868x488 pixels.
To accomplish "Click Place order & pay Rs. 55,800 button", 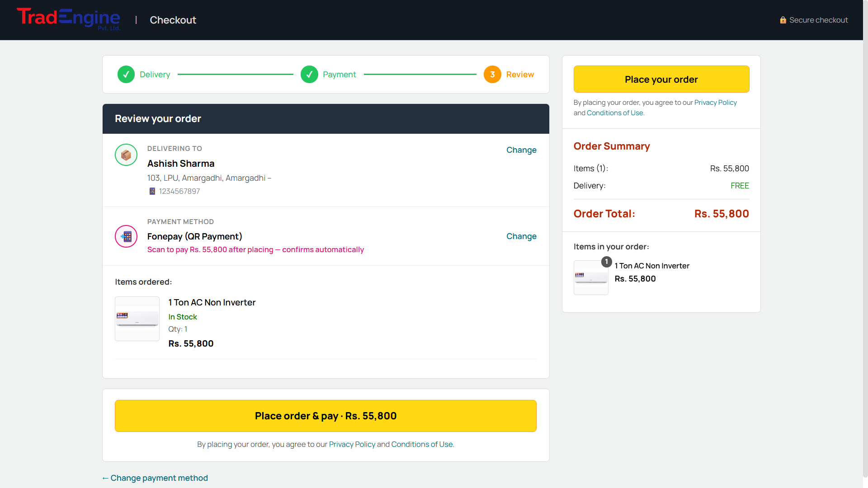I will tap(325, 416).
